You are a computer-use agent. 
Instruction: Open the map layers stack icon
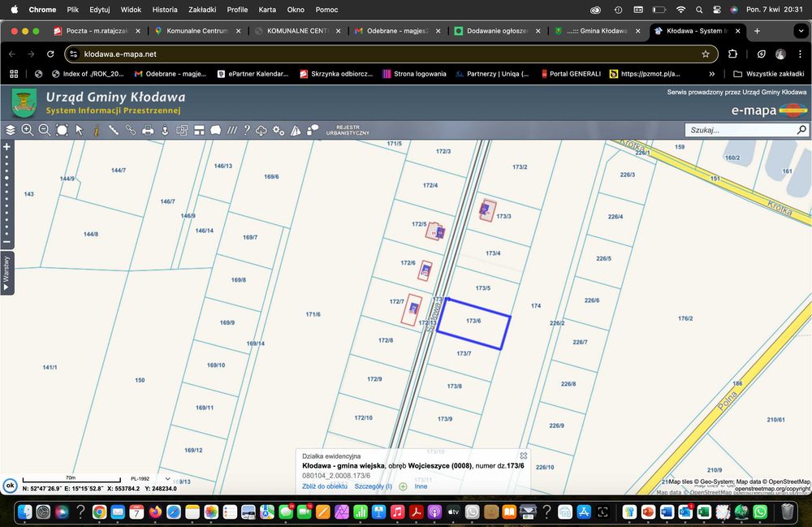(11, 131)
